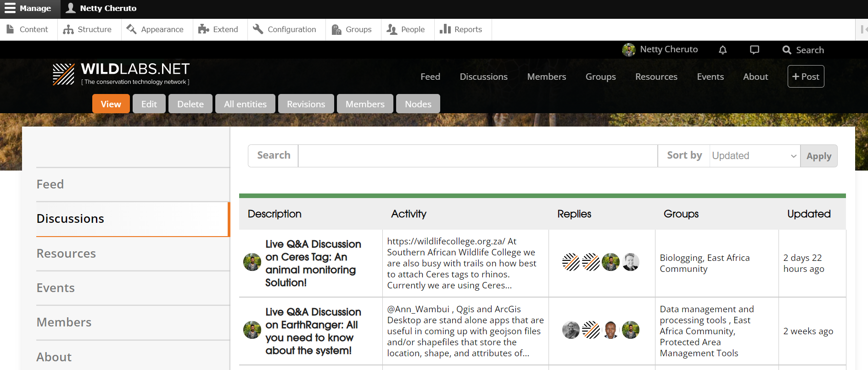Image resolution: width=868 pixels, height=370 pixels.
Task: Select the Delete tab
Action: [x=190, y=104]
